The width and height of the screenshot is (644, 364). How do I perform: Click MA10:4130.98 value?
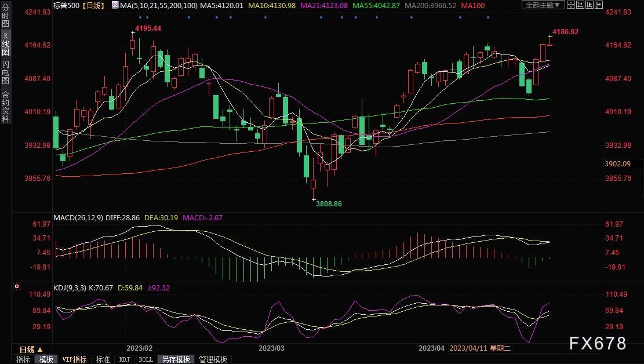point(271,5)
